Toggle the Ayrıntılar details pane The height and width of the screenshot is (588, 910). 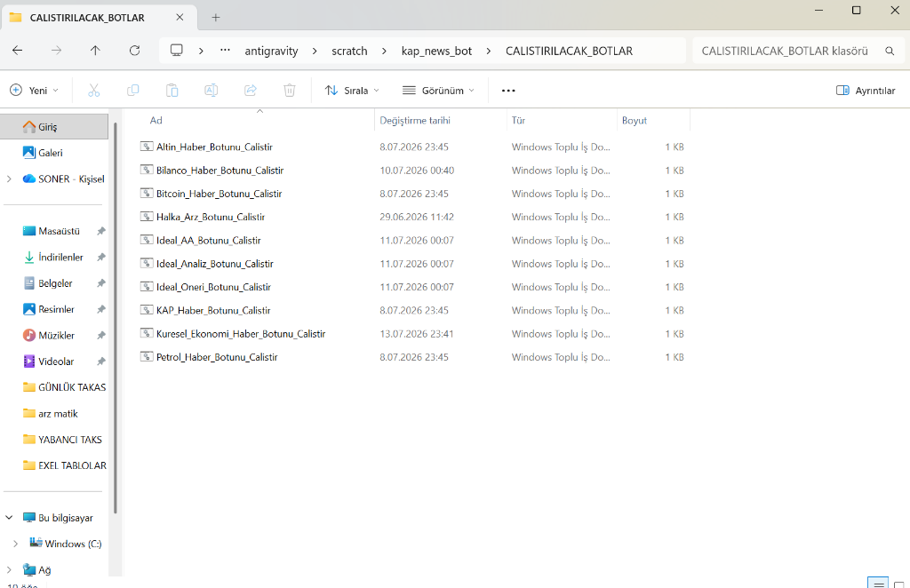pyautogui.click(x=866, y=91)
